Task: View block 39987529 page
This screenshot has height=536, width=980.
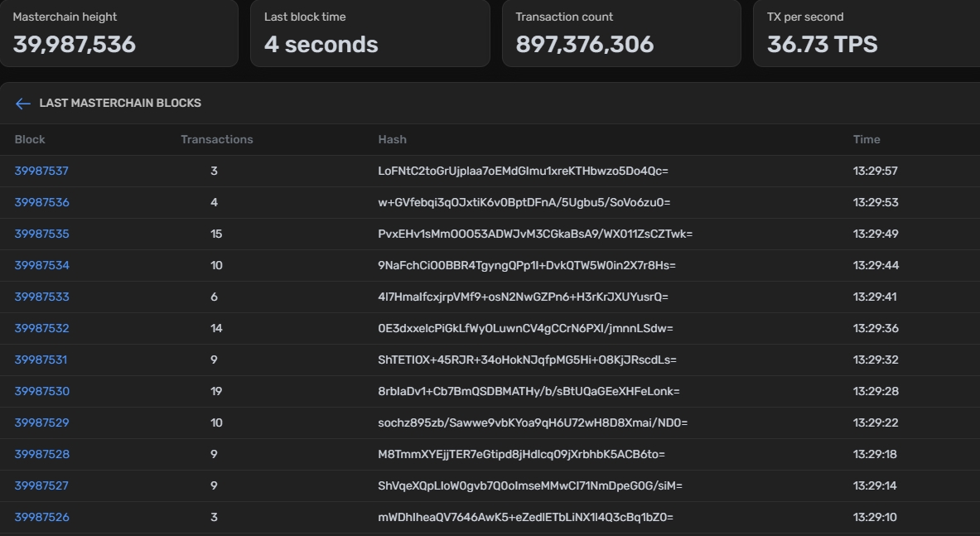Action: [x=41, y=423]
